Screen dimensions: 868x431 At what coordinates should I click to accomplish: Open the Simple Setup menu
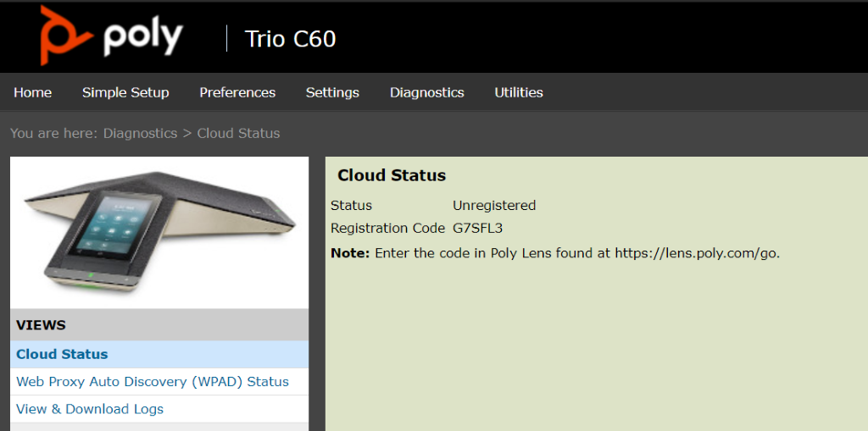[x=125, y=92]
